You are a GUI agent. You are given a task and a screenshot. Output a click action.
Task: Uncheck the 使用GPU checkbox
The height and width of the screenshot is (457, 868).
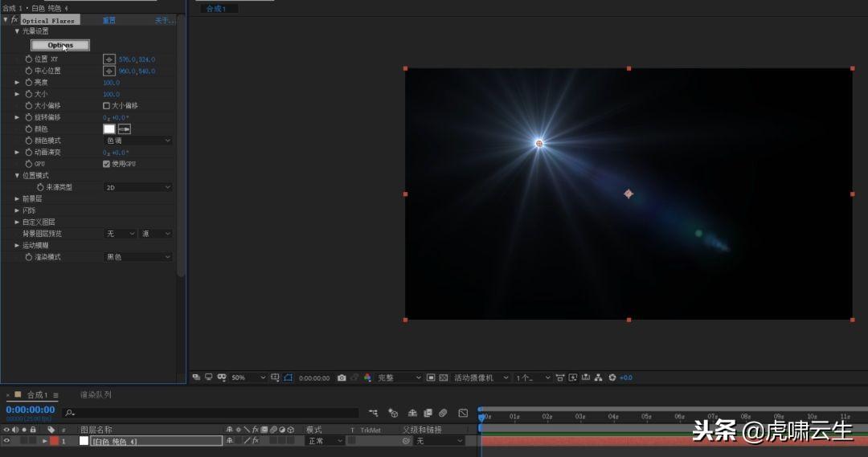point(106,164)
